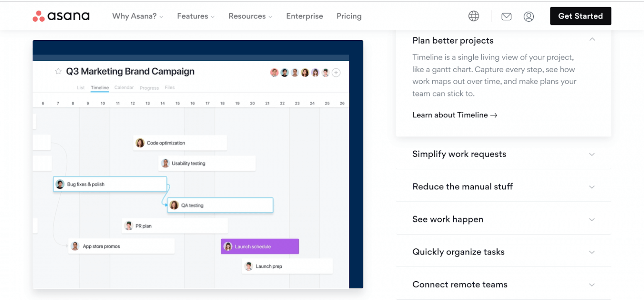Click the email envelope icon

pos(506,16)
